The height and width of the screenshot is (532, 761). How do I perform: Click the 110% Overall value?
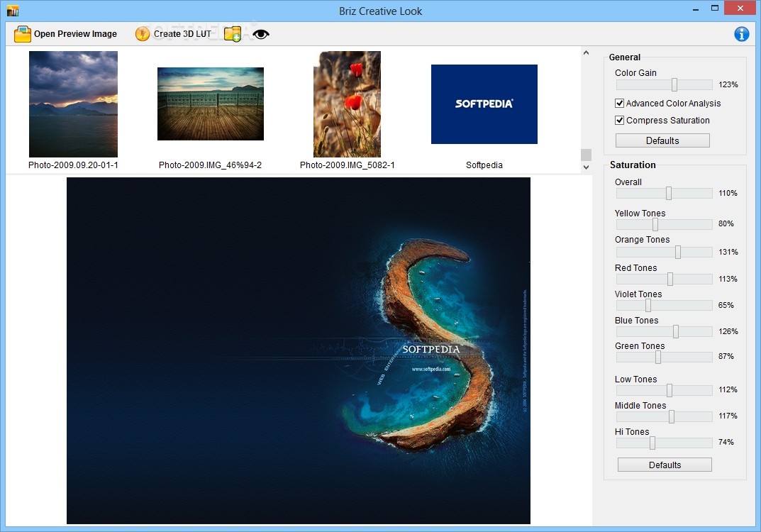pyautogui.click(x=728, y=193)
